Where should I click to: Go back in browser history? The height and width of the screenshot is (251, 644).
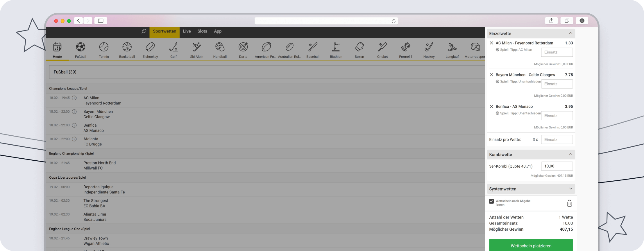(x=78, y=21)
